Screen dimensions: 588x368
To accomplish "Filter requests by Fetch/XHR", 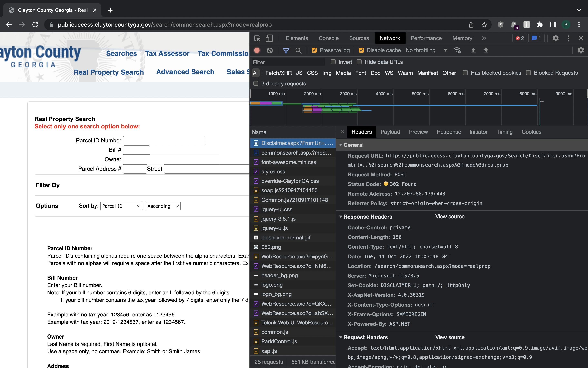I will point(278,73).
